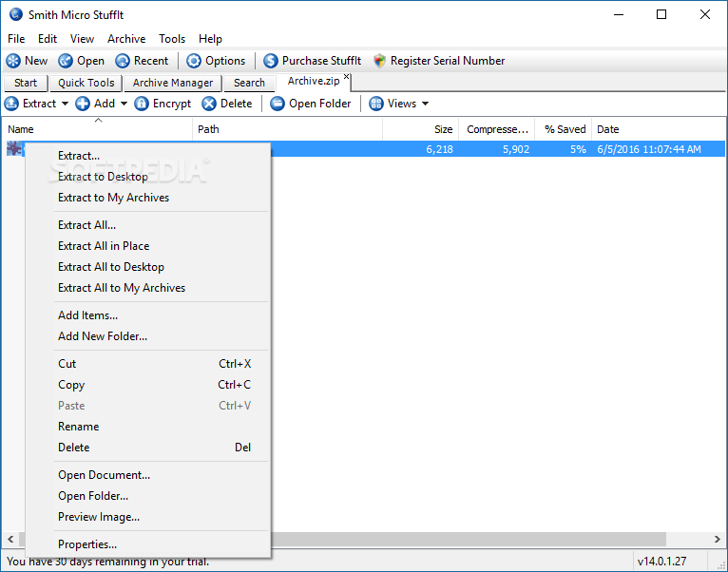Sort by the Date column header

point(659,129)
